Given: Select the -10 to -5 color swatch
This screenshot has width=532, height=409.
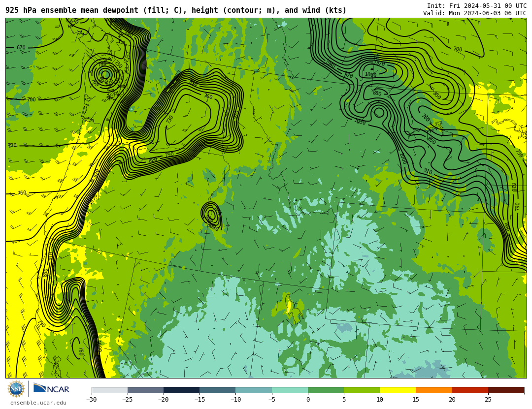Looking at the screenshot, I should coord(254,390).
